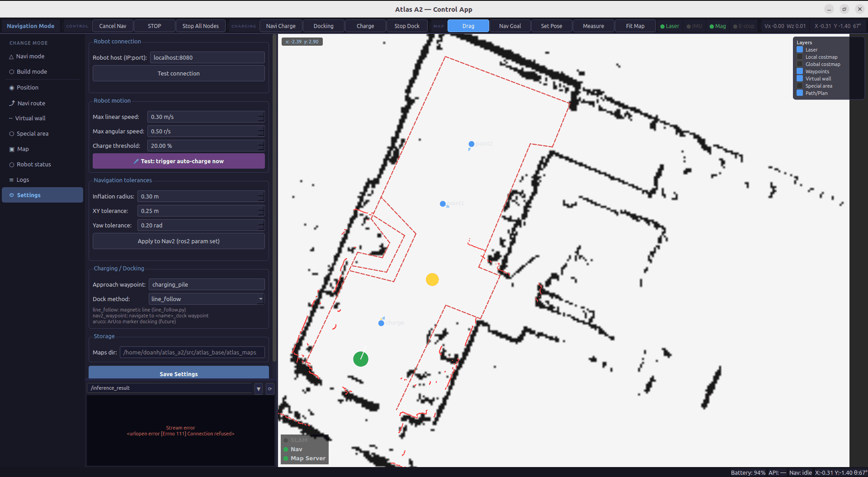Switch to Build mode

point(42,72)
